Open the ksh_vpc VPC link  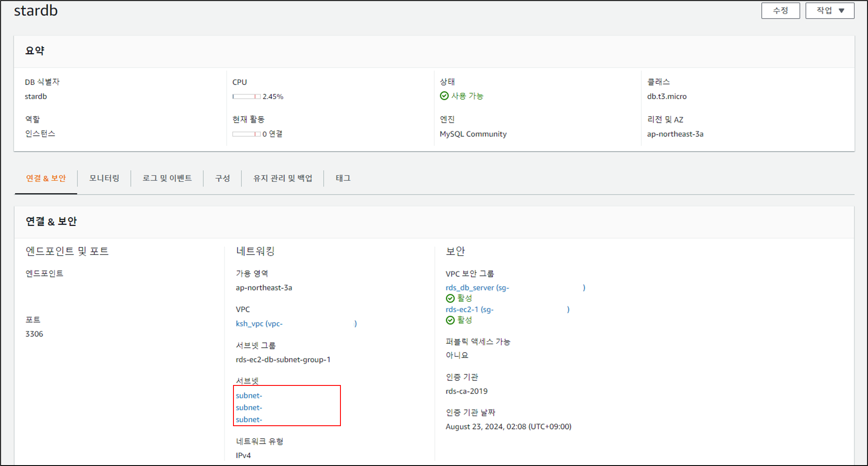pyautogui.click(x=296, y=324)
